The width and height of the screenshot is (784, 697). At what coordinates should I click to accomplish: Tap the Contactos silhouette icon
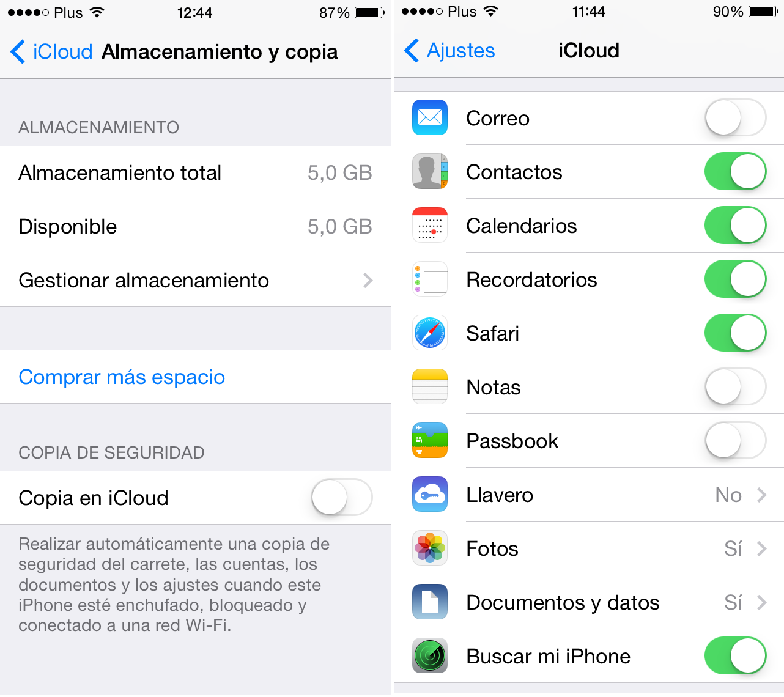pyautogui.click(x=430, y=171)
